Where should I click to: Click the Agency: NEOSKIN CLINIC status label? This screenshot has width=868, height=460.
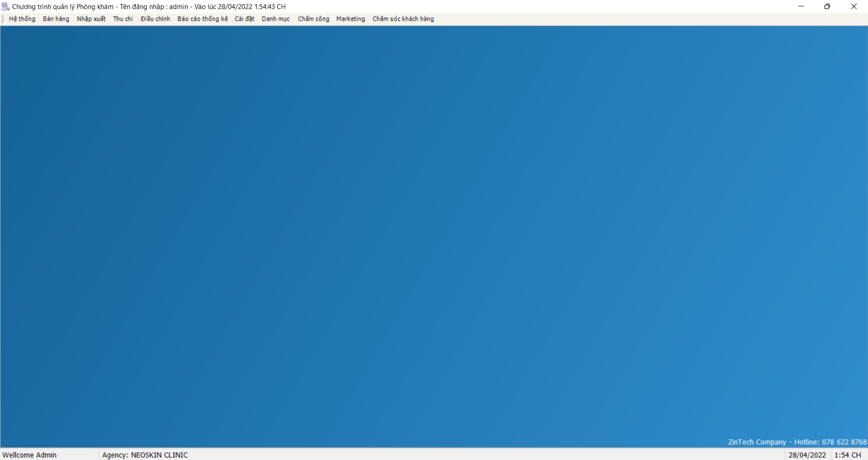145,455
